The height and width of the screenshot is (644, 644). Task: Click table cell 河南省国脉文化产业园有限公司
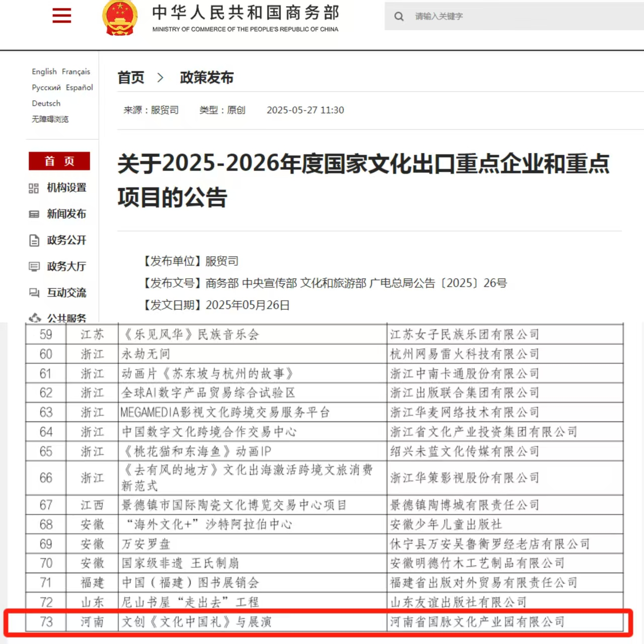(505, 622)
